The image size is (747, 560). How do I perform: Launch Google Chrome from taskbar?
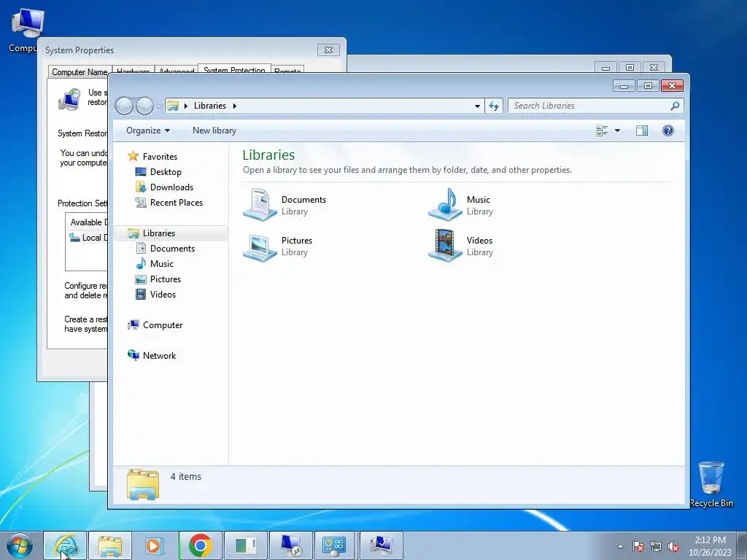tap(200, 545)
